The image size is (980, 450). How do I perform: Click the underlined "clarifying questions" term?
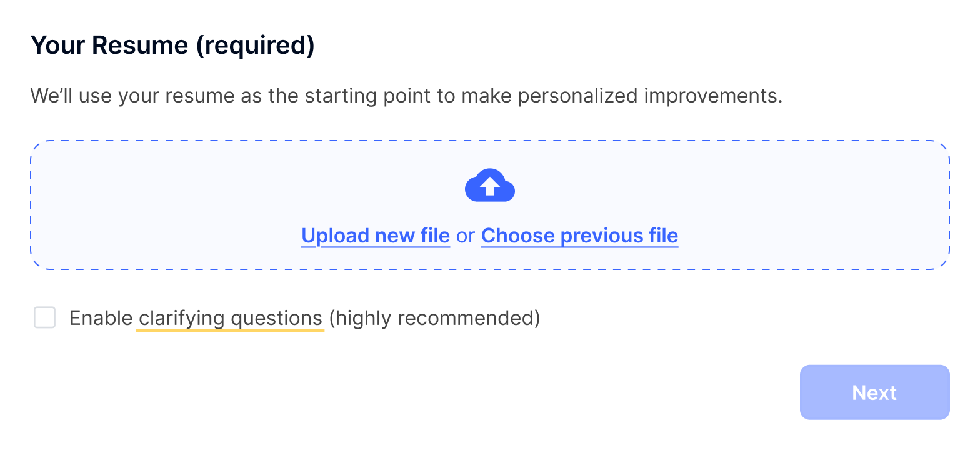[x=230, y=318]
